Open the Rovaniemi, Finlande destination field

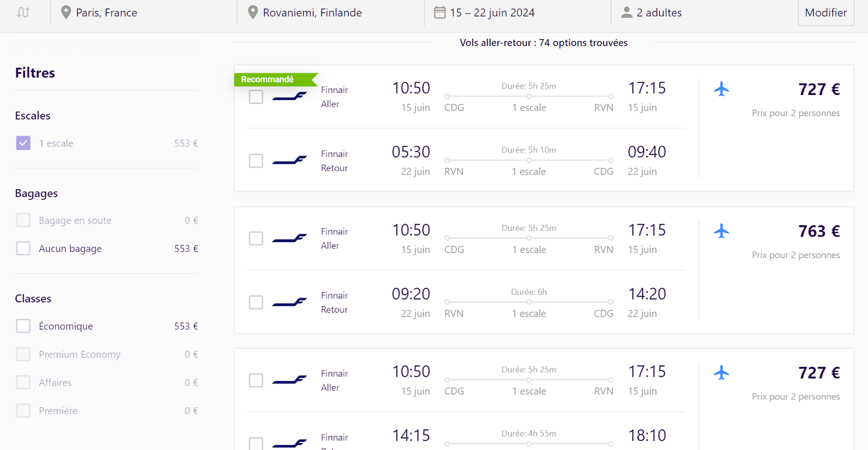(331, 12)
